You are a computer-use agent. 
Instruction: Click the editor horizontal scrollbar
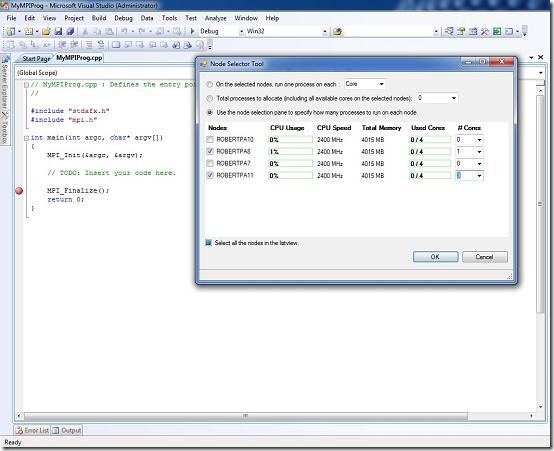tap(246, 416)
